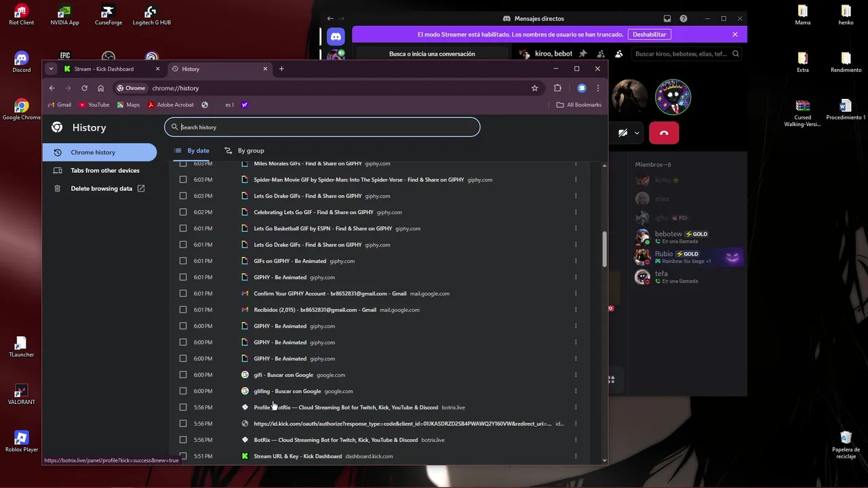Open Tabs from other devices
Image resolution: width=868 pixels, height=488 pixels.
99,171
